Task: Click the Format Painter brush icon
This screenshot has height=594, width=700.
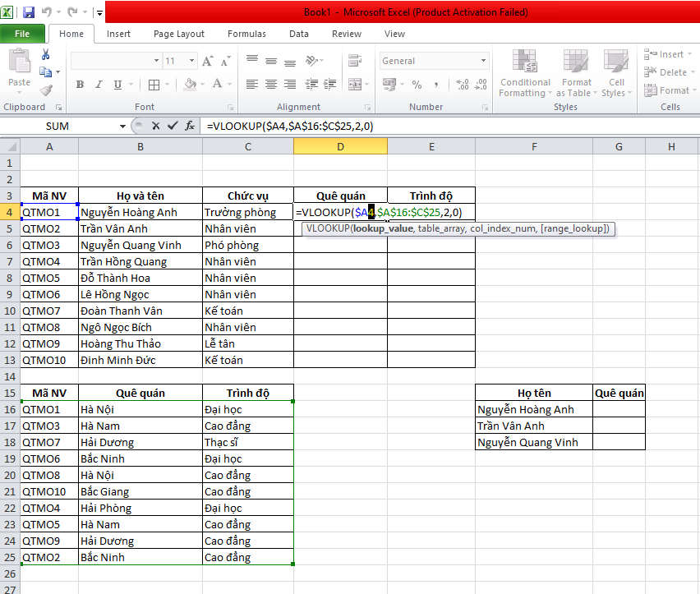Action: (x=45, y=90)
